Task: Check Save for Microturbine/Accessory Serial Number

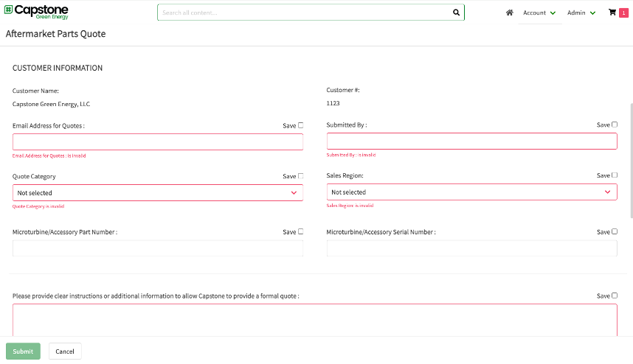Action: pos(615,231)
